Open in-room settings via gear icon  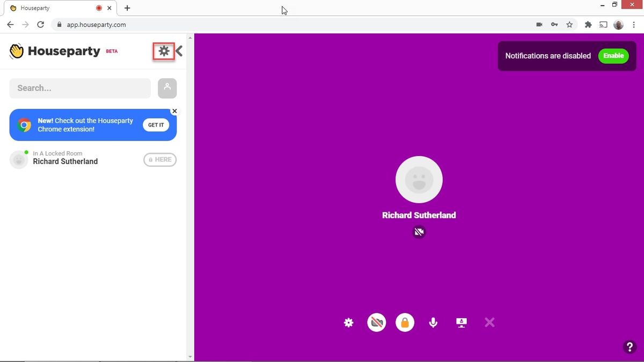pos(348,322)
